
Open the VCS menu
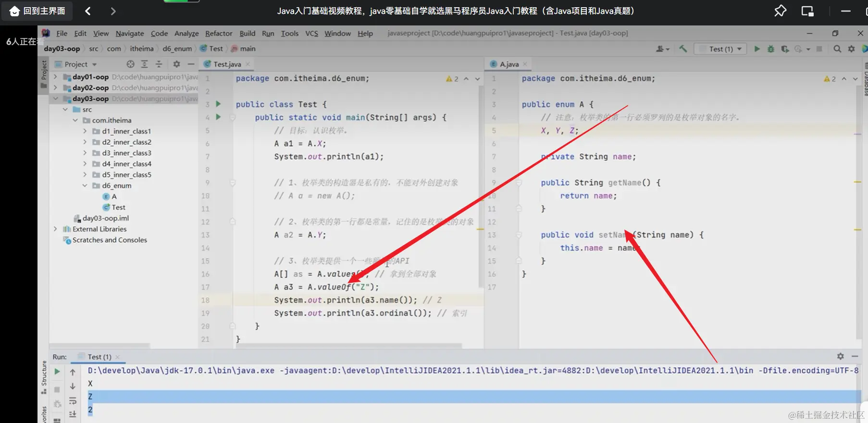[312, 34]
